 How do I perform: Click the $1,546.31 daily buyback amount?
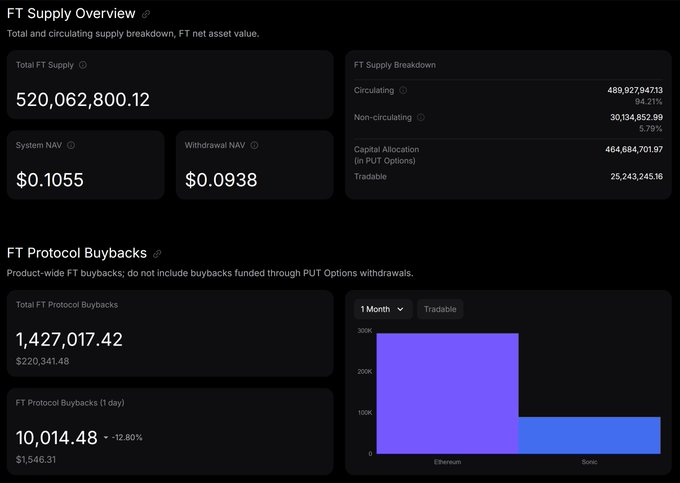[x=36, y=460]
